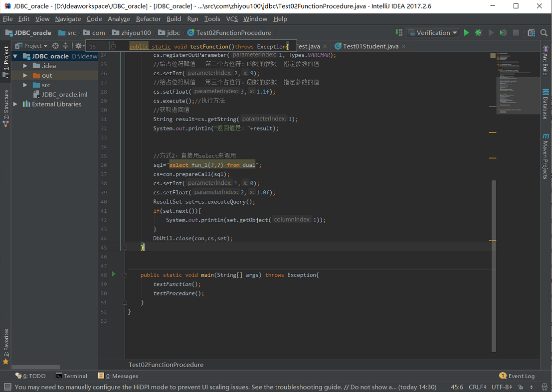This screenshot has width=552, height=392.
Task: Click the Make Project build icon
Action: coord(399,32)
